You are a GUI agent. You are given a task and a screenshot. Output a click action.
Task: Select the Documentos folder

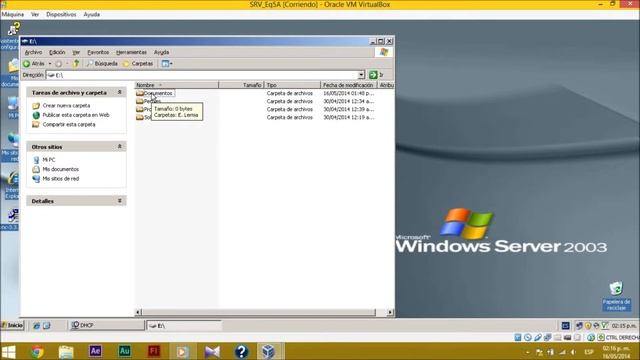point(158,93)
